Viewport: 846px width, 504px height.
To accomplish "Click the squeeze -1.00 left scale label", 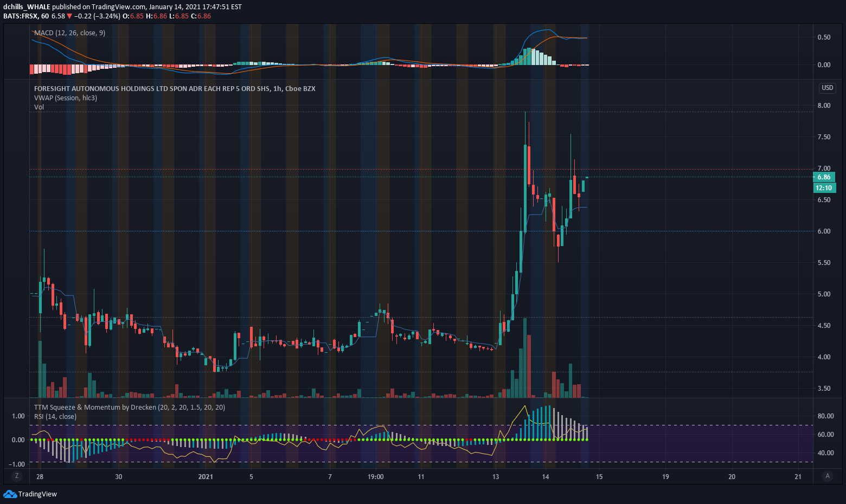I will (x=16, y=464).
